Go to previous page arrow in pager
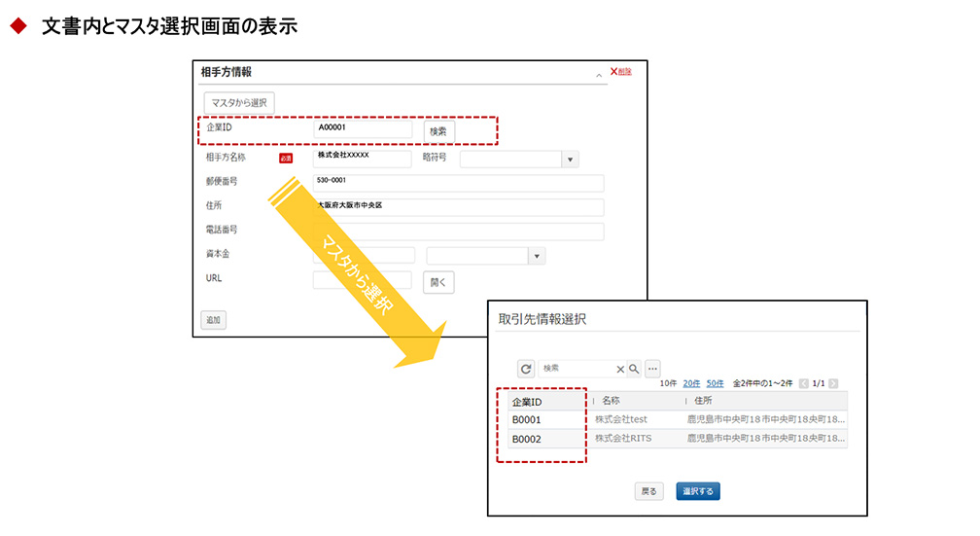Screen dimensions: 980x536 click(803, 384)
